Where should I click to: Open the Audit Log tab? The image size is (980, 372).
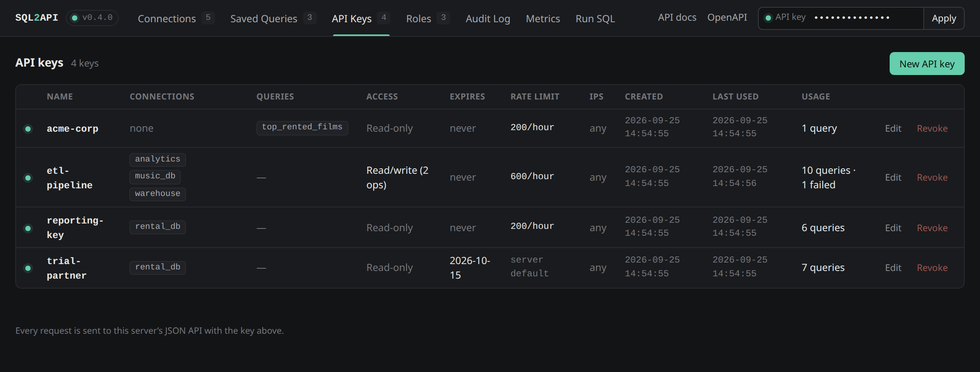488,18
